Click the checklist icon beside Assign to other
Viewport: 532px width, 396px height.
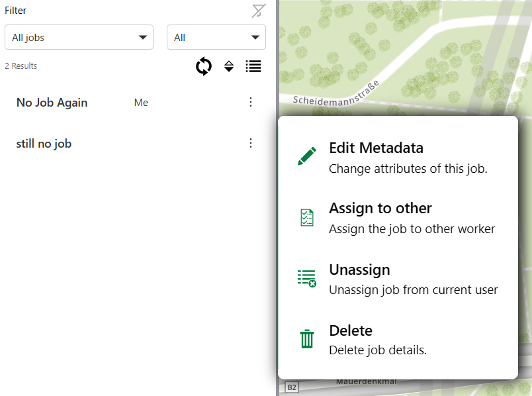coord(306,217)
